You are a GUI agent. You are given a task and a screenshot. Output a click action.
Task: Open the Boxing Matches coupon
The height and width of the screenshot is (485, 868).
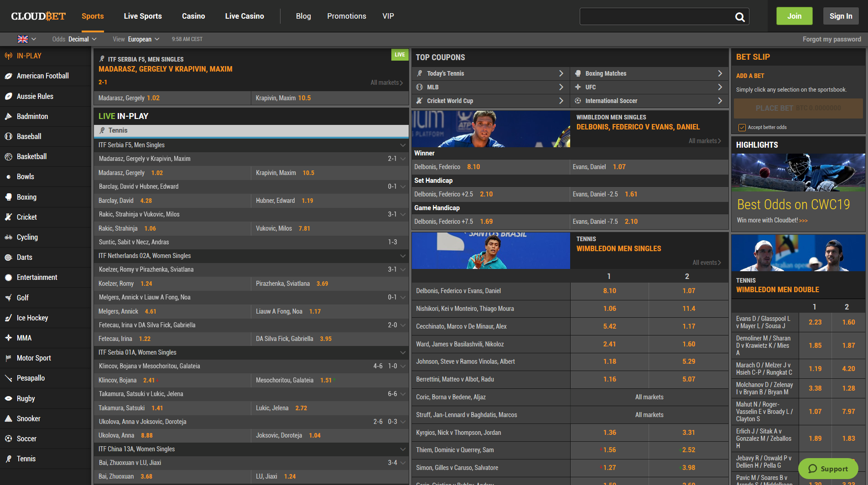coord(649,73)
